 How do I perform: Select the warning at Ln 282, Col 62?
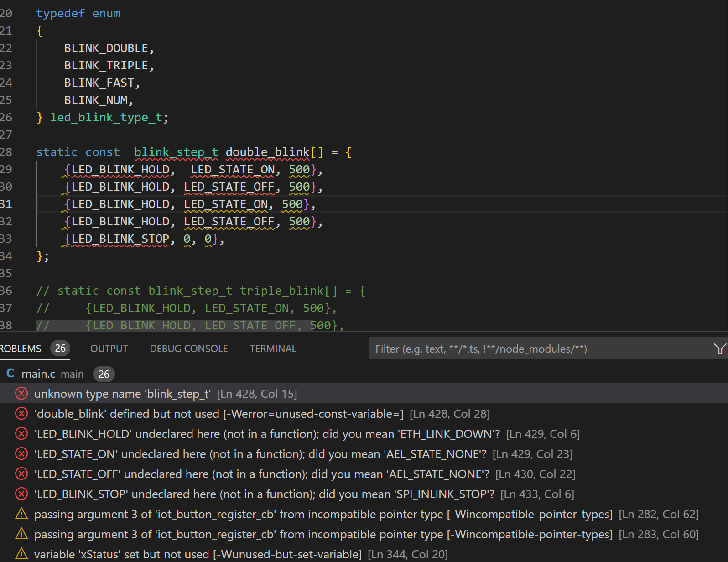point(364,514)
